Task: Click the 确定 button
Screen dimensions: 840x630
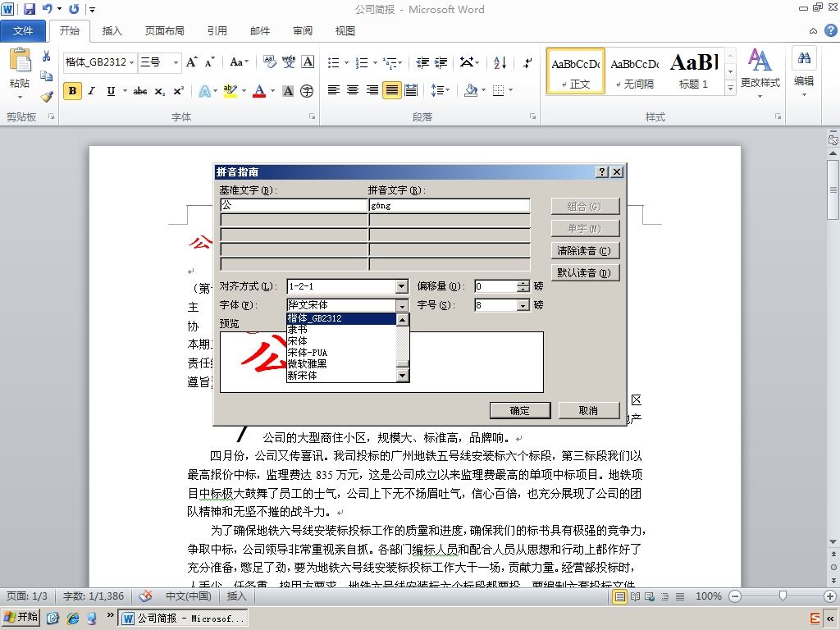Action: pos(519,410)
